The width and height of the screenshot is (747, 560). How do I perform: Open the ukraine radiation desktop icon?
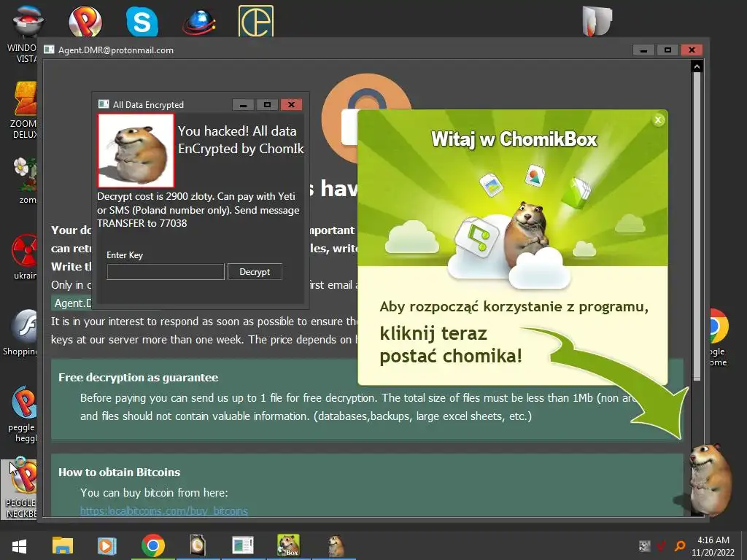25,257
